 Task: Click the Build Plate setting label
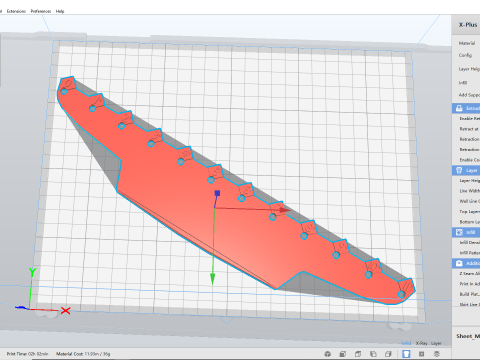point(470,294)
